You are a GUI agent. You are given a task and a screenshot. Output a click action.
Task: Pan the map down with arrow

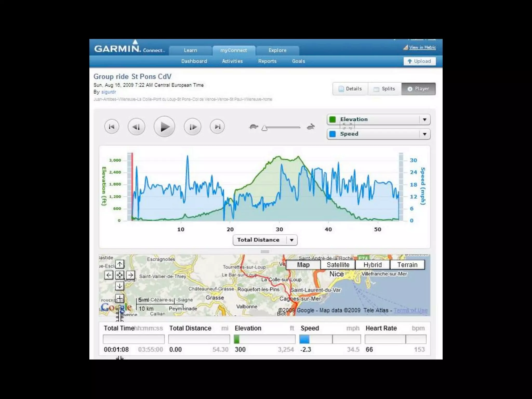click(119, 286)
